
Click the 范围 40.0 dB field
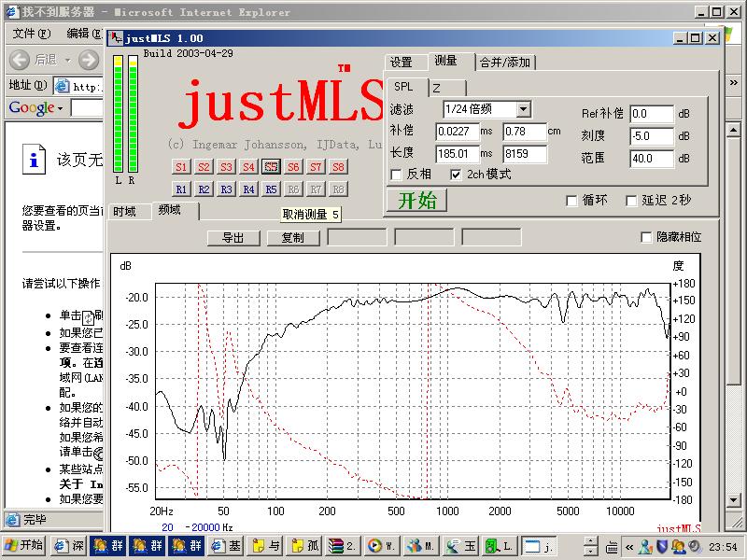click(651, 159)
